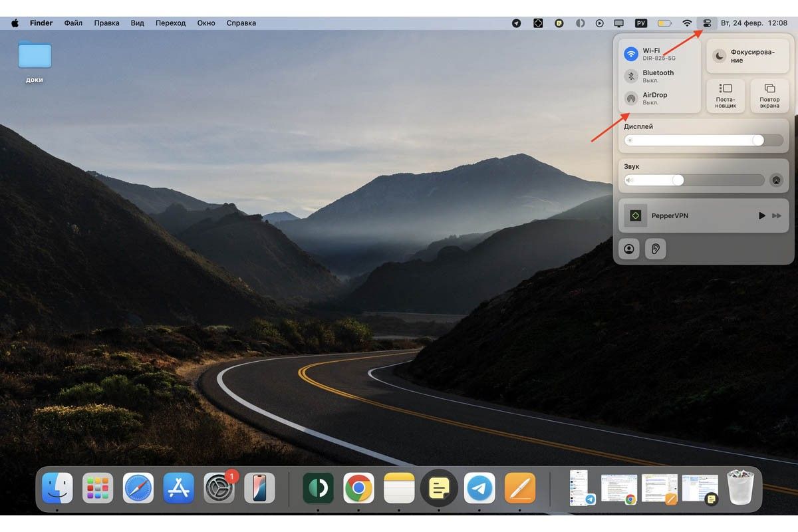The height and width of the screenshot is (532, 798).
Task: Open Launchpad from the Dock
Action: click(x=98, y=489)
